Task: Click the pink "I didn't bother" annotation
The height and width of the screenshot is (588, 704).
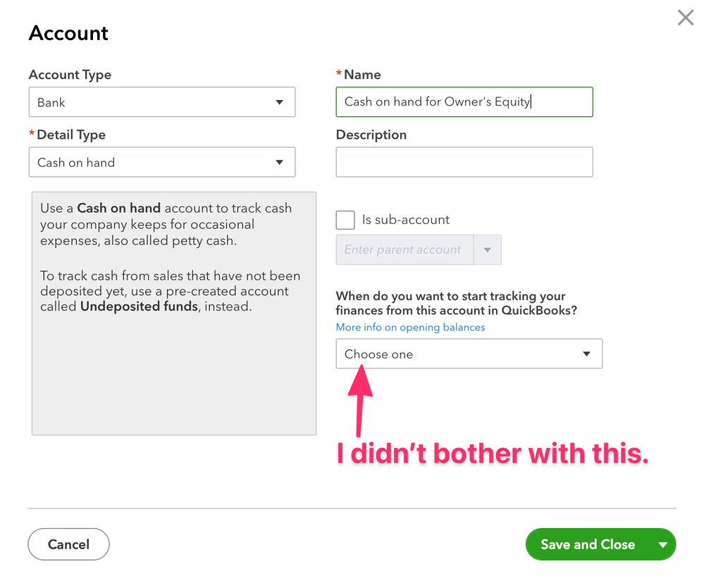Action: point(492,454)
